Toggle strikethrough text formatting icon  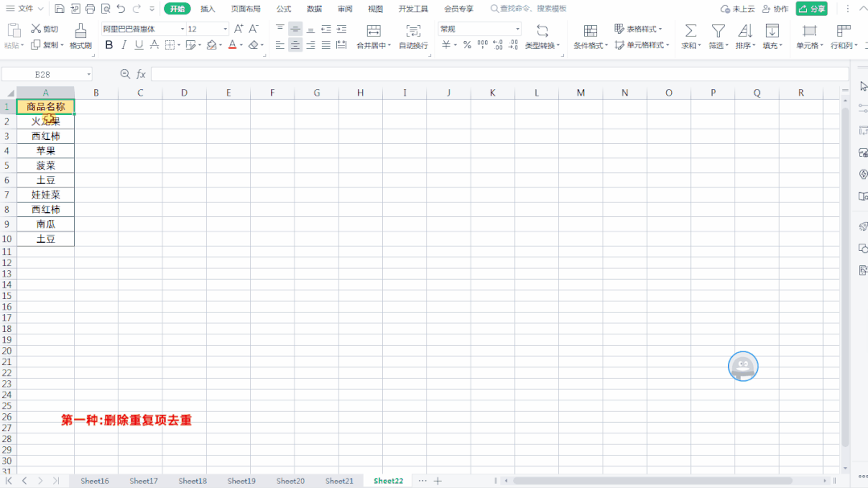pyautogui.click(x=154, y=45)
